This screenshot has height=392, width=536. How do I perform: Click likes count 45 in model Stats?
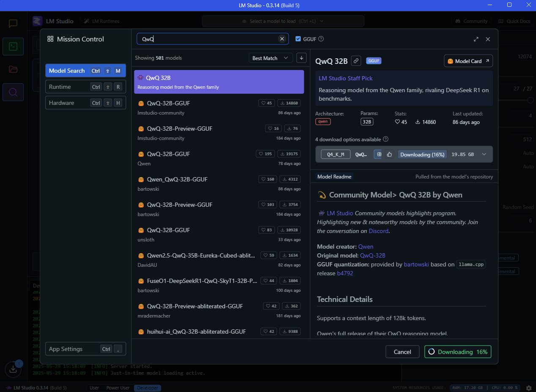click(x=401, y=122)
